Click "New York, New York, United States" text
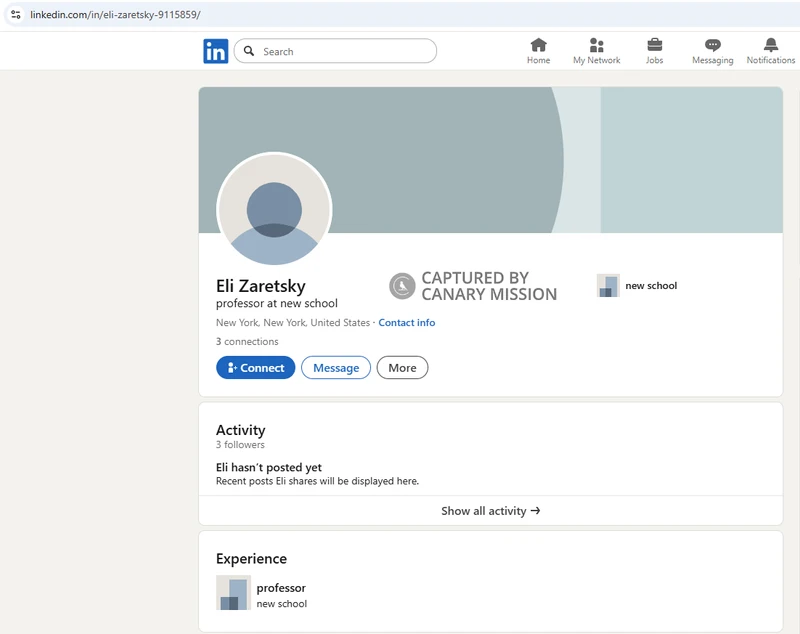The height and width of the screenshot is (634, 800). [x=292, y=323]
